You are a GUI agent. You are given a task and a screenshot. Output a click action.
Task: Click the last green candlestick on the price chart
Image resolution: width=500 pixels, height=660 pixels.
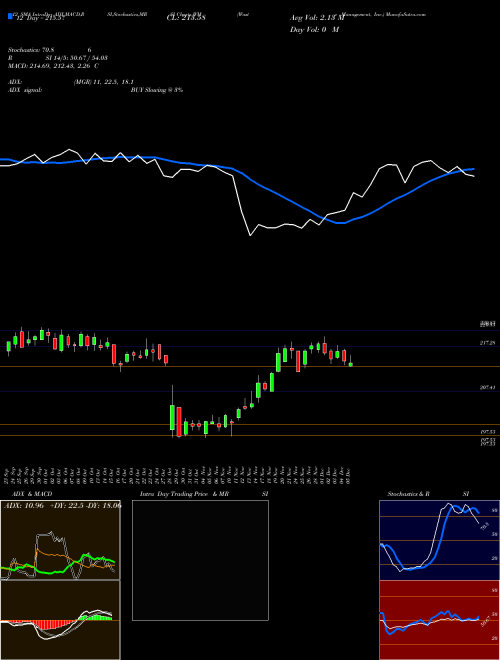click(351, 365)
